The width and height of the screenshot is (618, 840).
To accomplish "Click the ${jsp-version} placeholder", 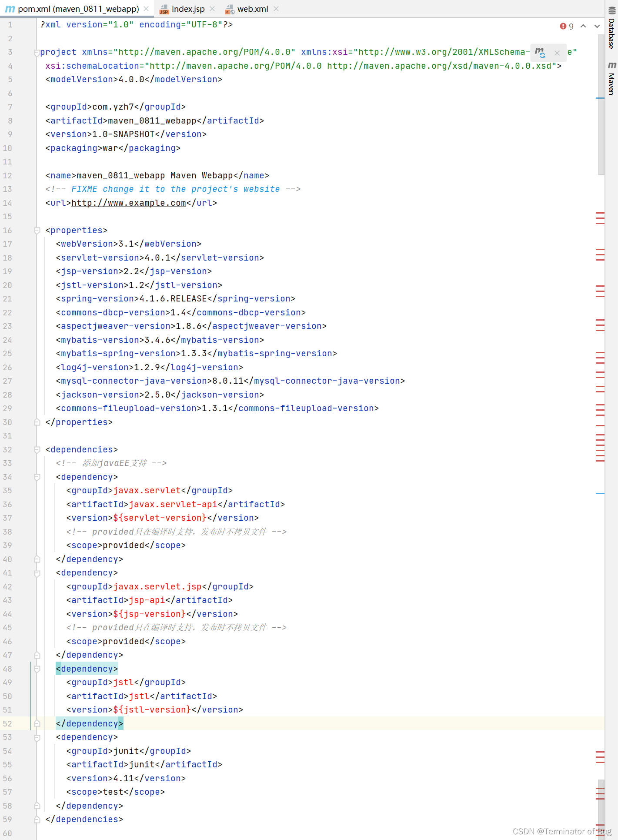I will pos(149,614).
